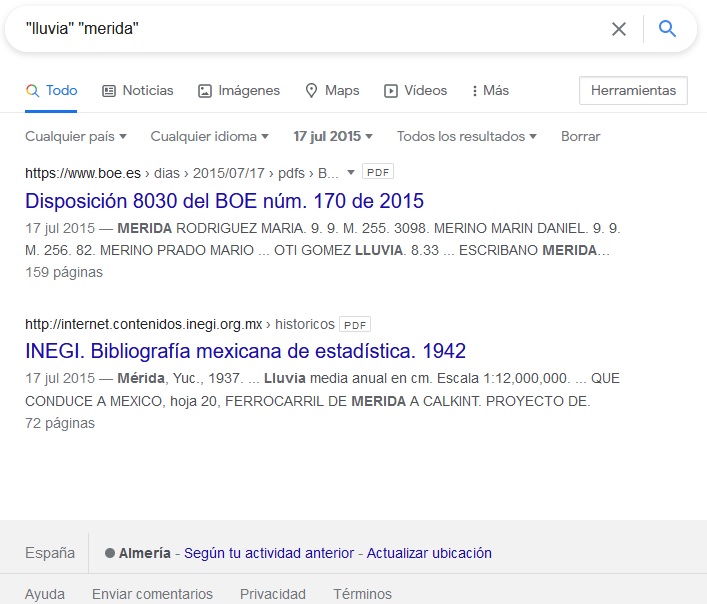This screenshot has height=604, width=707.
Task: Click the Almería location text
Action: click(x=145, y=553)
